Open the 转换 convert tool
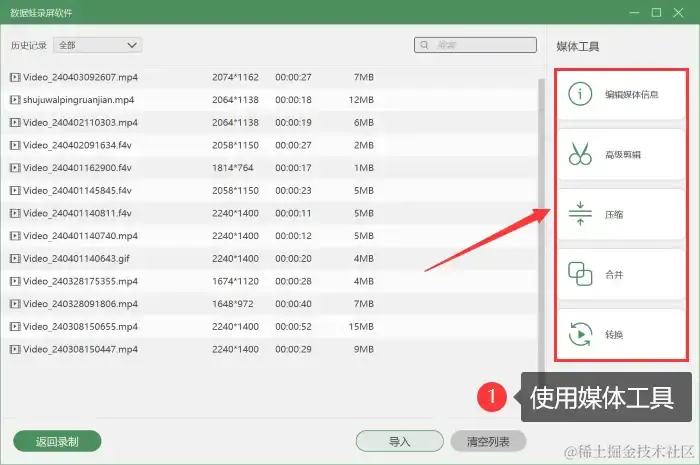Viewport: 700px width, 465px height. tap(621, 334)
